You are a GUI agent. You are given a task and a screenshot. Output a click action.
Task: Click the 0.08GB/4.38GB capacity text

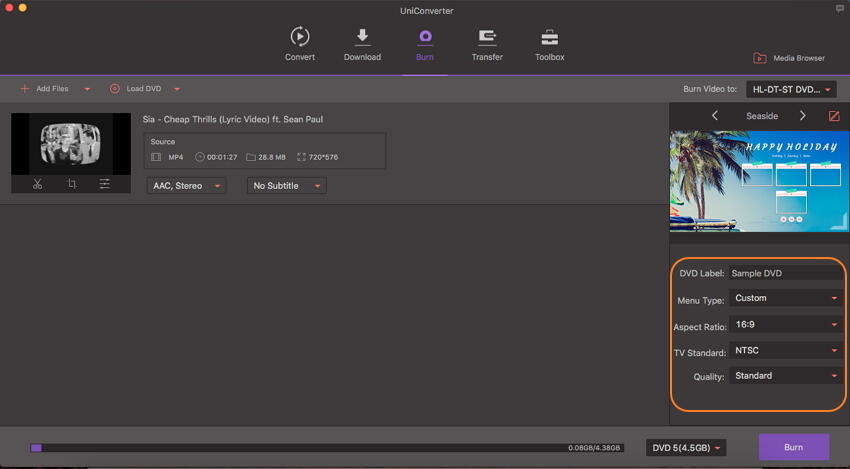(594, 448)
